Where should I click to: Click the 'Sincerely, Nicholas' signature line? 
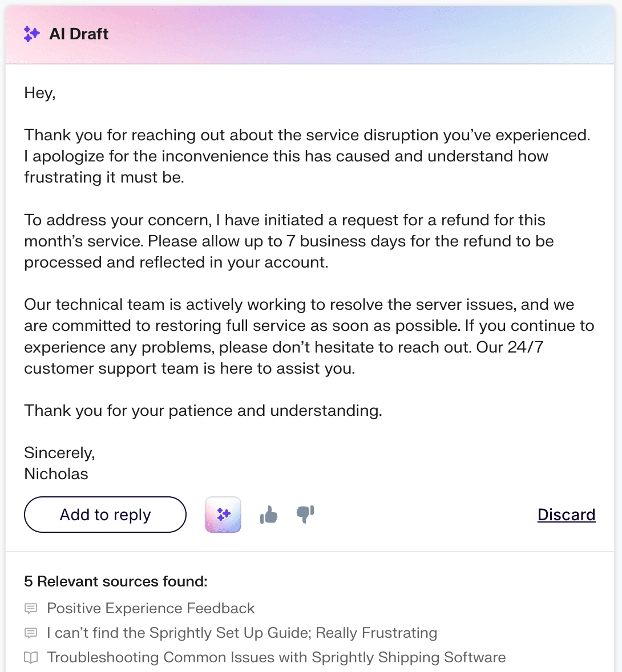point(59,463)
